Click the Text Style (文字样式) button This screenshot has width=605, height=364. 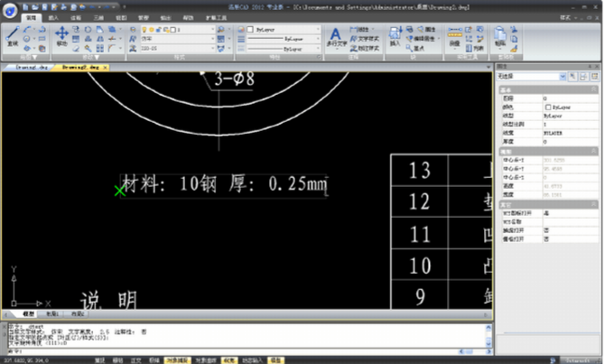365,39
